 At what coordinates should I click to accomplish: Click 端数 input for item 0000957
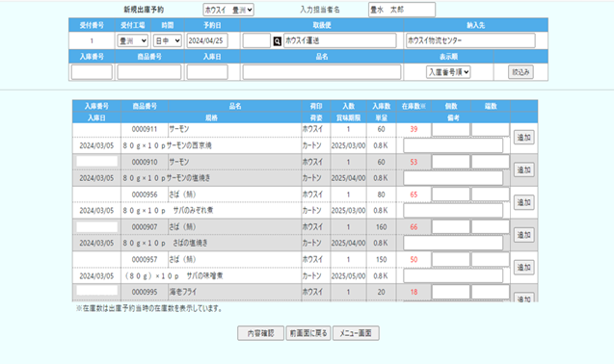click(x=491, y=259)
